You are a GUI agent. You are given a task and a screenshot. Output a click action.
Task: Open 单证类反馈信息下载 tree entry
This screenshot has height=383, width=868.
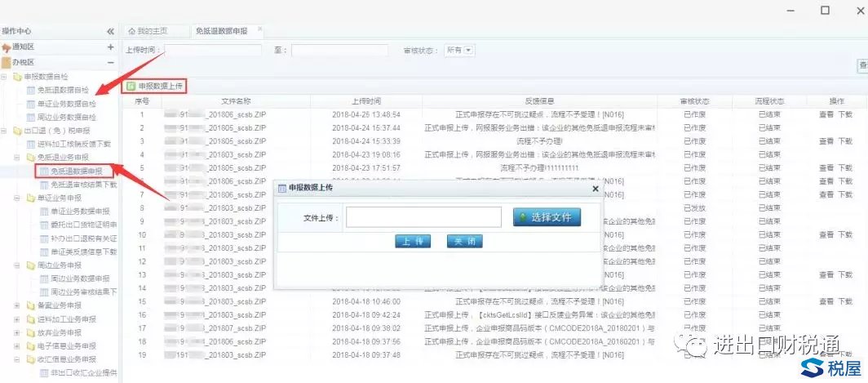click(x=83, y=252)
